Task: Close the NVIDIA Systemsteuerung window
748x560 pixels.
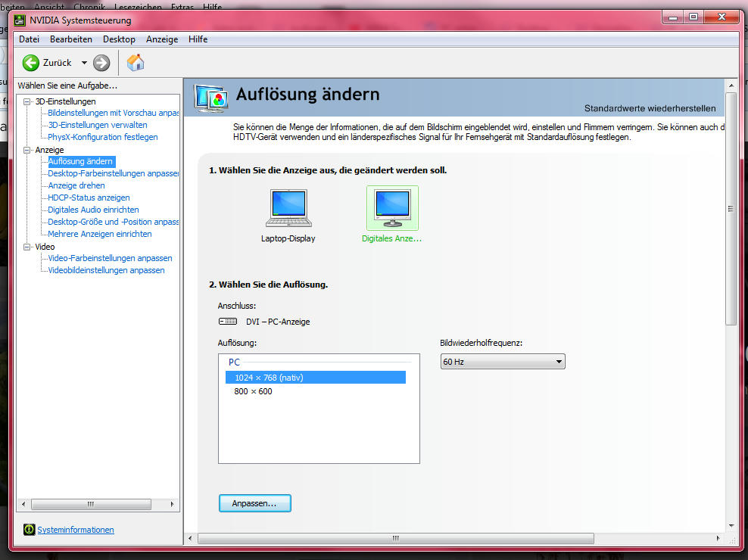Action: pos(722,17)
